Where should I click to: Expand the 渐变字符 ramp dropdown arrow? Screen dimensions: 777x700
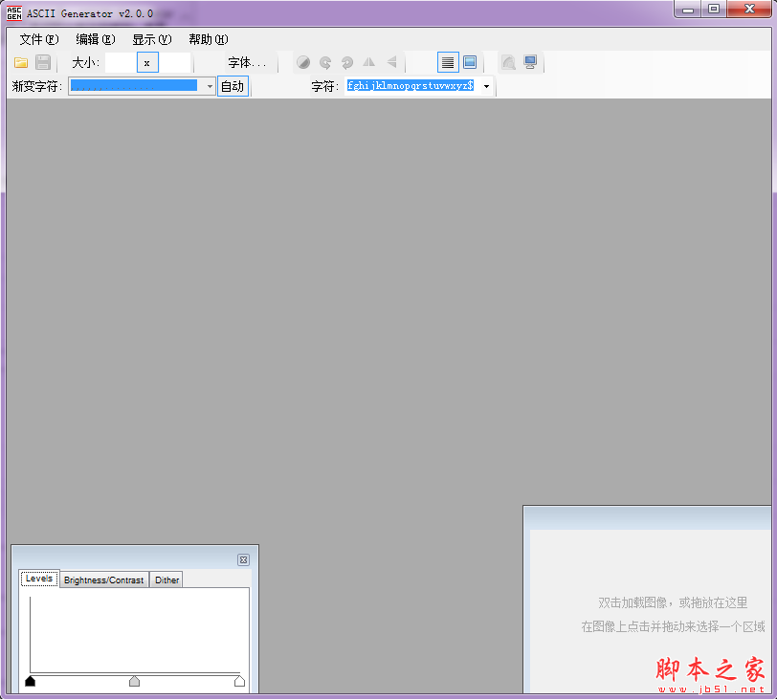(210, 86)
